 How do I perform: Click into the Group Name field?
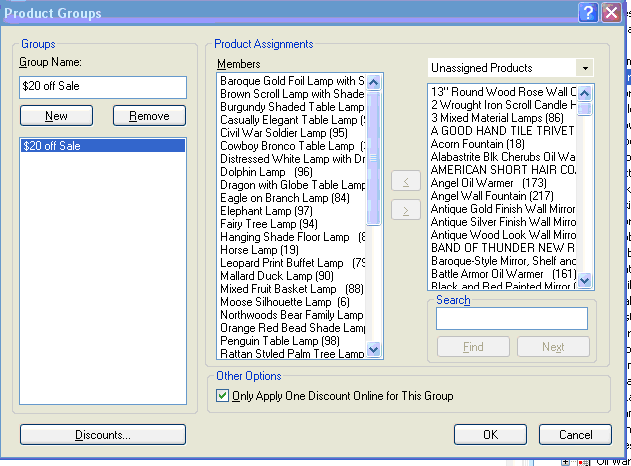coord(102,87)
